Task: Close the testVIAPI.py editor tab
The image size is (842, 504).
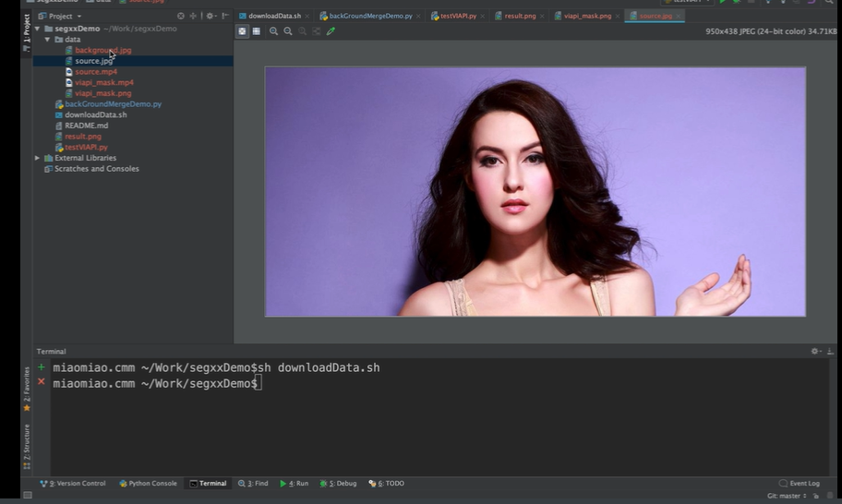Action: [482, 16]
